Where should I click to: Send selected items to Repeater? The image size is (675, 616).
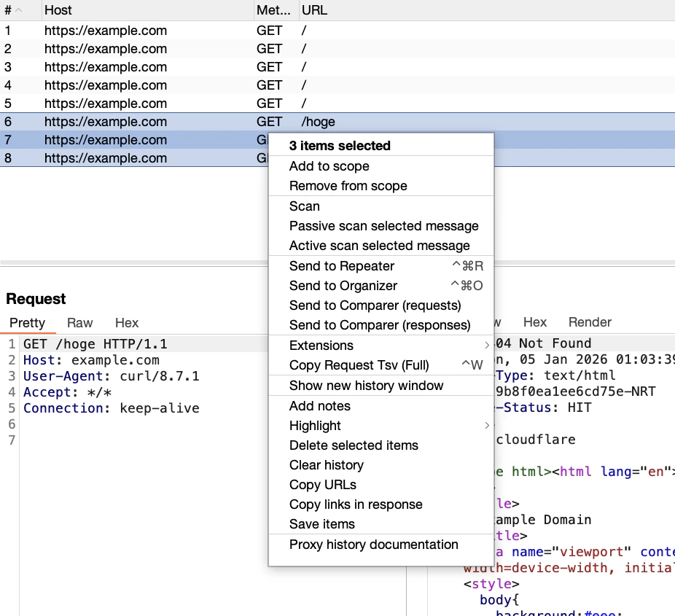click(381, 266)
